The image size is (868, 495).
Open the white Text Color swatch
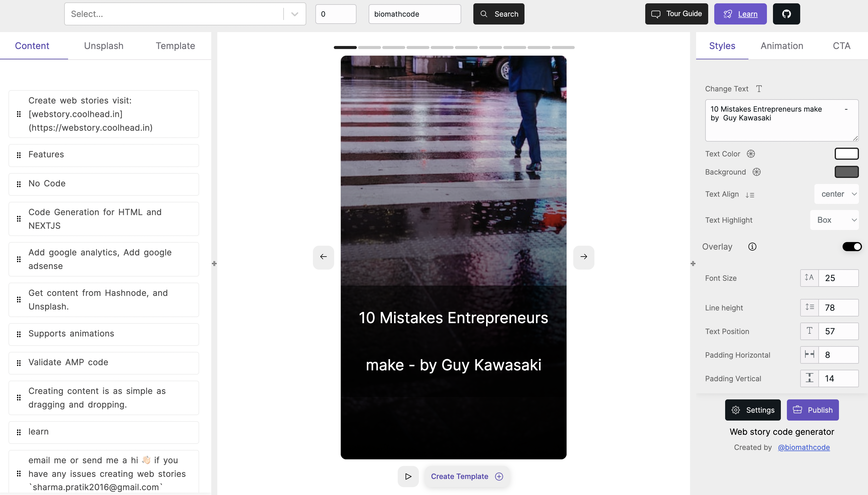click(x=847, y=154)
